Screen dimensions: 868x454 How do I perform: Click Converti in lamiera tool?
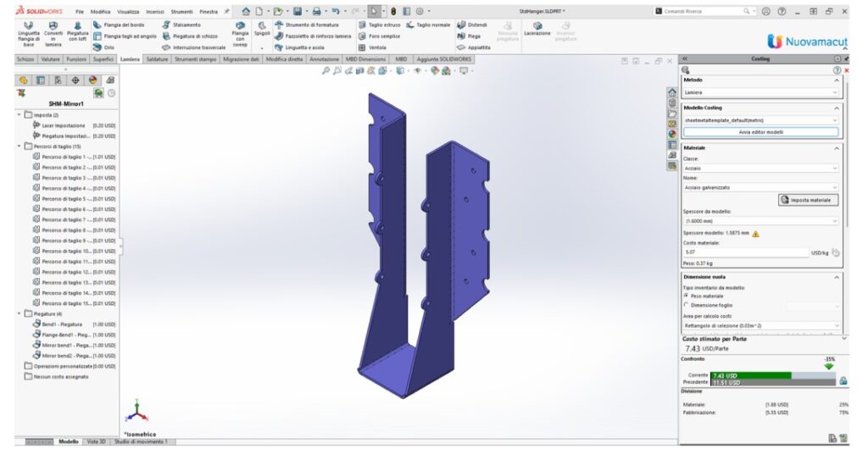[x=53, y=34]
